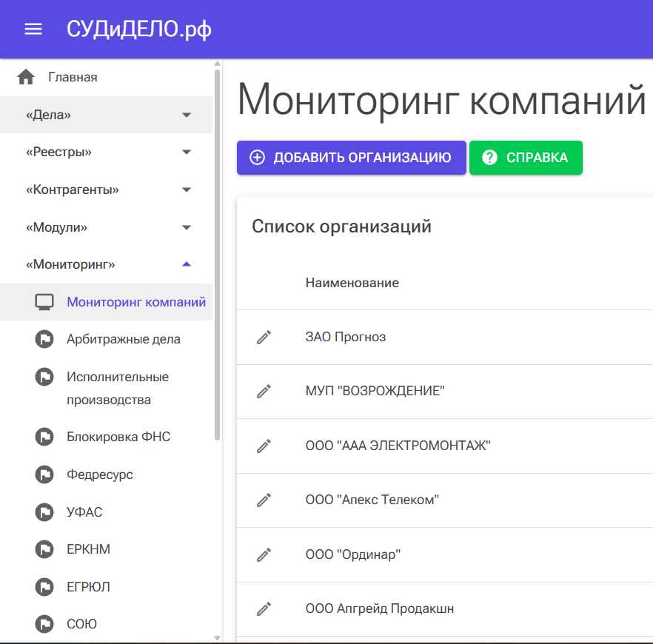
Task: Click edit pencil for ООО "Апекс Телеком"
Action: [x=264, y=500]
